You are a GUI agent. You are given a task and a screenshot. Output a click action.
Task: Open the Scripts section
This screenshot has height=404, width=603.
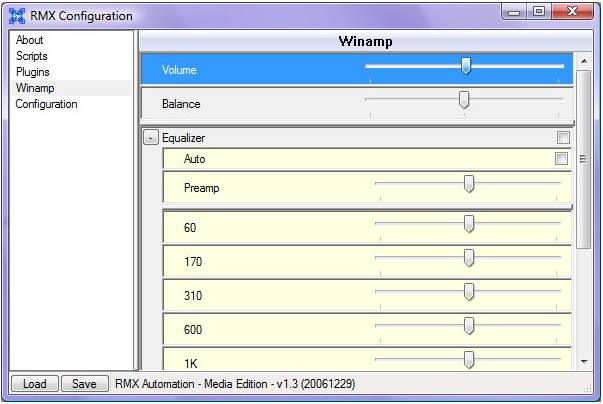coord(32,56)
